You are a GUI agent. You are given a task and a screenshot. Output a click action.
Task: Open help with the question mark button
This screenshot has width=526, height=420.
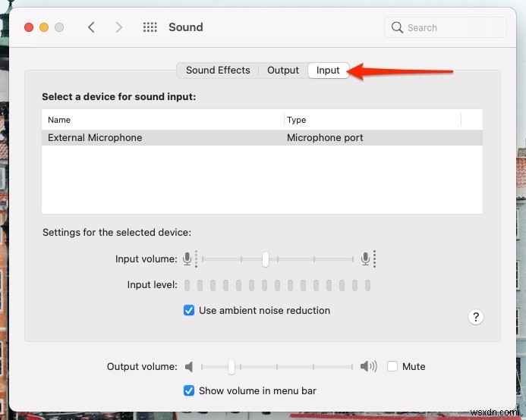click(476, 317)
